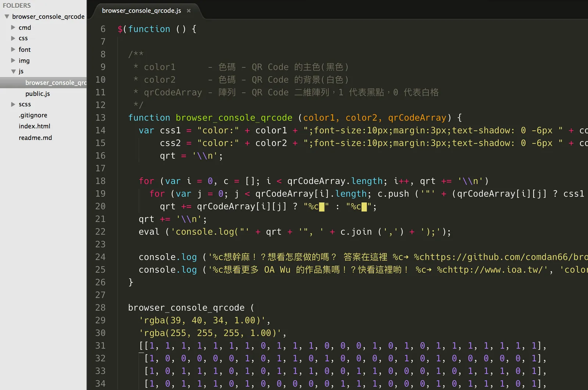Image resolution: width=588 pixels, height=390 pixels.
Task: Select the img folder label
Action: click(24, 61)
